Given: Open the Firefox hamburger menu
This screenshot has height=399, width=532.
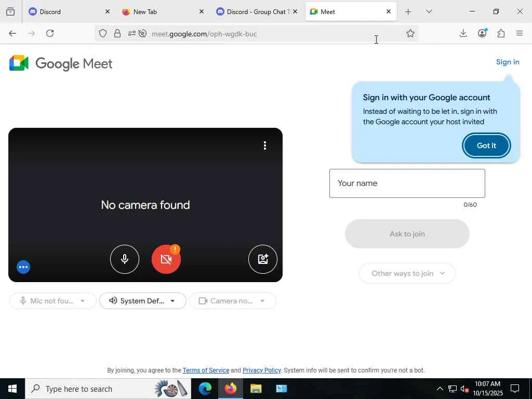Looking at the screenshot, I should pos(520,33).
